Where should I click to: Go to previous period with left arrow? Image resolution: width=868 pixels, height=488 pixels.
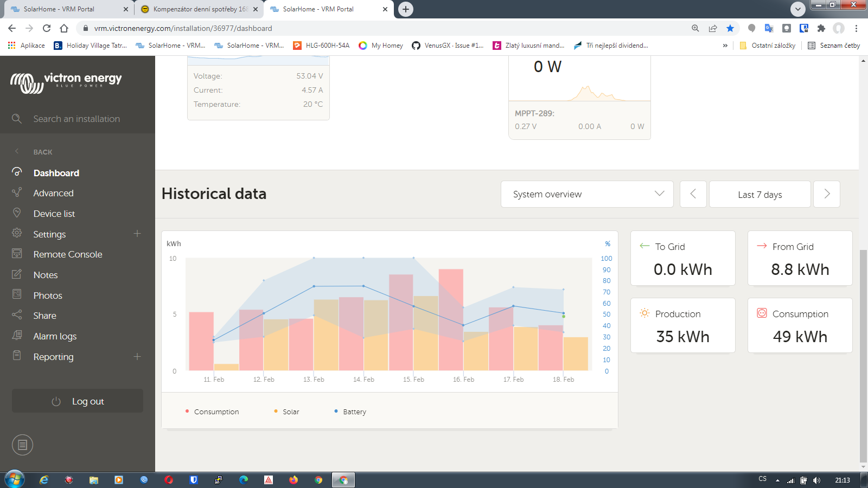click(693, 194)
